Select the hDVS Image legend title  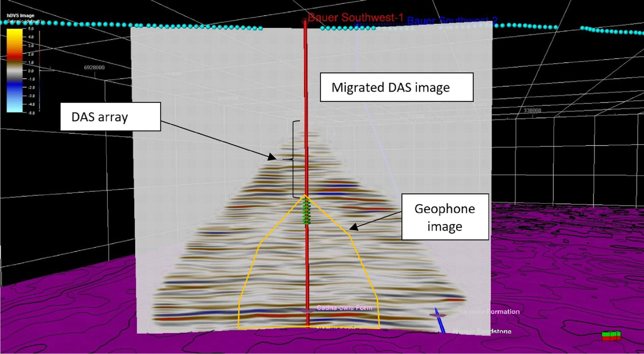[21, 15]
